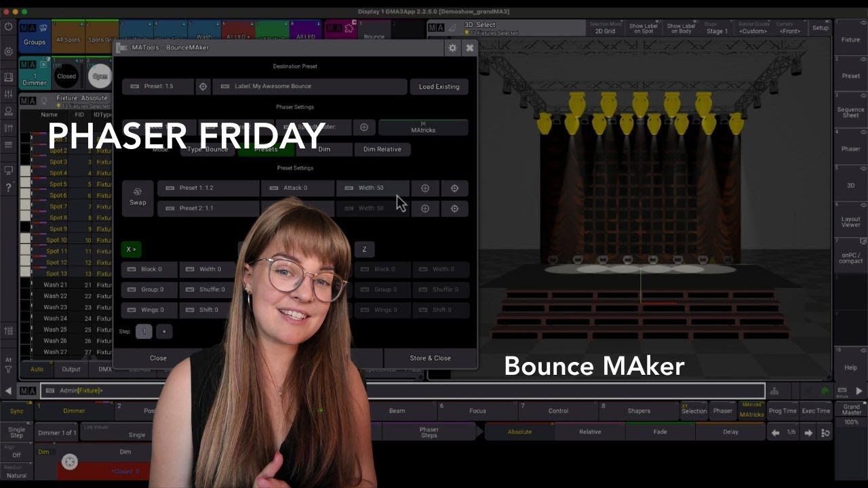Open Camera Front dropdown
The height and width of the screenshot is (488, 868).
coord(789,28)
